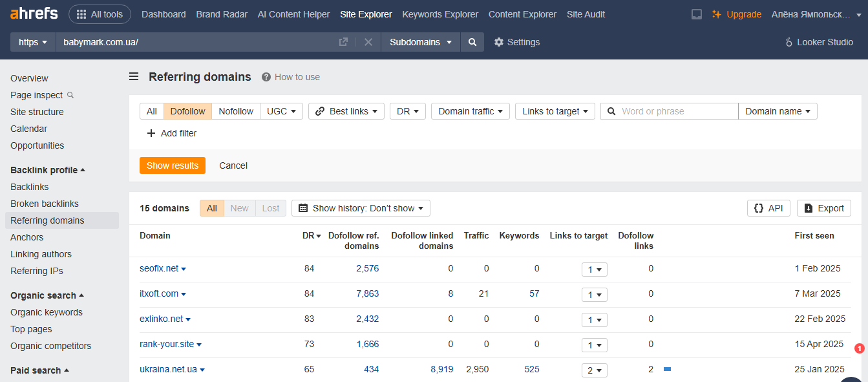Select the New domains toggle
Viewport: 868px width, 382px height.
coord(240,208)
